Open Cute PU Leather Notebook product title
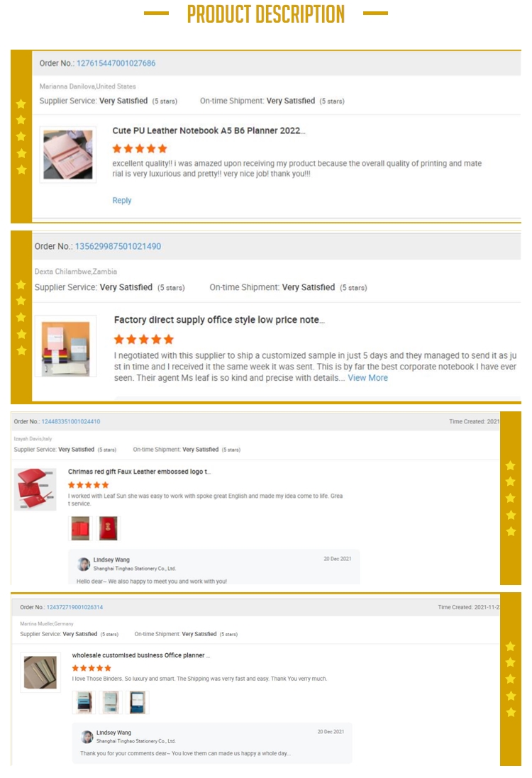The image size is (532, 778). [209, 130]
